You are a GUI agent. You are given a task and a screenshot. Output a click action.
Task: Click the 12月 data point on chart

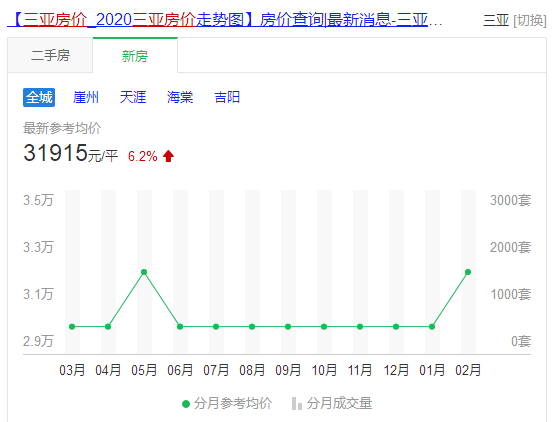pos(396,326)
